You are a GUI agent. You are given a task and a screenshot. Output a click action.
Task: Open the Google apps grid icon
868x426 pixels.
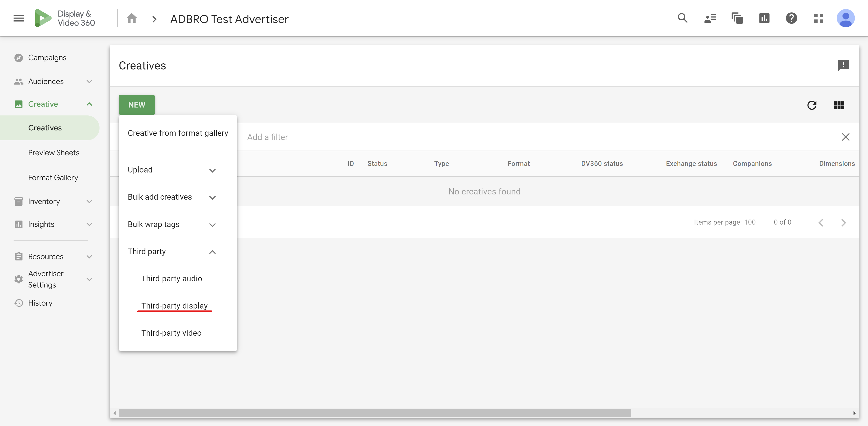pyautogui.click(x=818, y=18)
